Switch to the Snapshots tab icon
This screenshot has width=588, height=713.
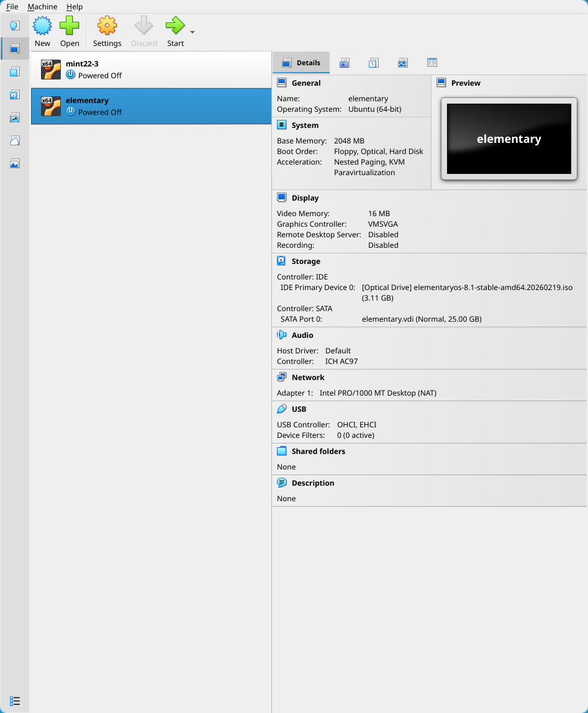[344, 63]
